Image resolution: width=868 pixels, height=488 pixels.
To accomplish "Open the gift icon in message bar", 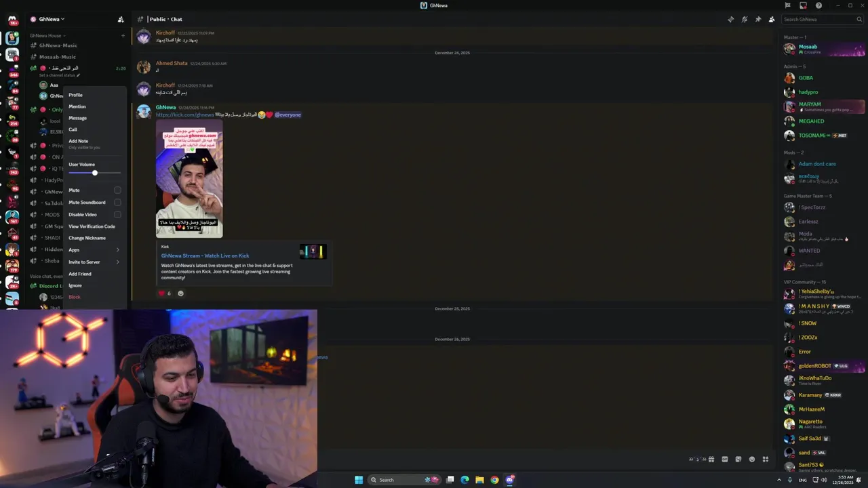I will pos(711,459).
